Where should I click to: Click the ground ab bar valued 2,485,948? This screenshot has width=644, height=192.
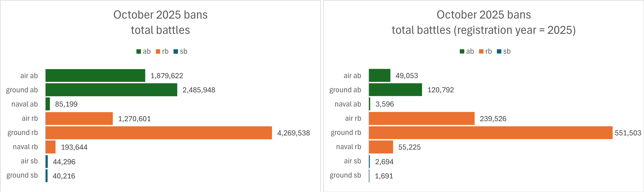tap(111, 90)
